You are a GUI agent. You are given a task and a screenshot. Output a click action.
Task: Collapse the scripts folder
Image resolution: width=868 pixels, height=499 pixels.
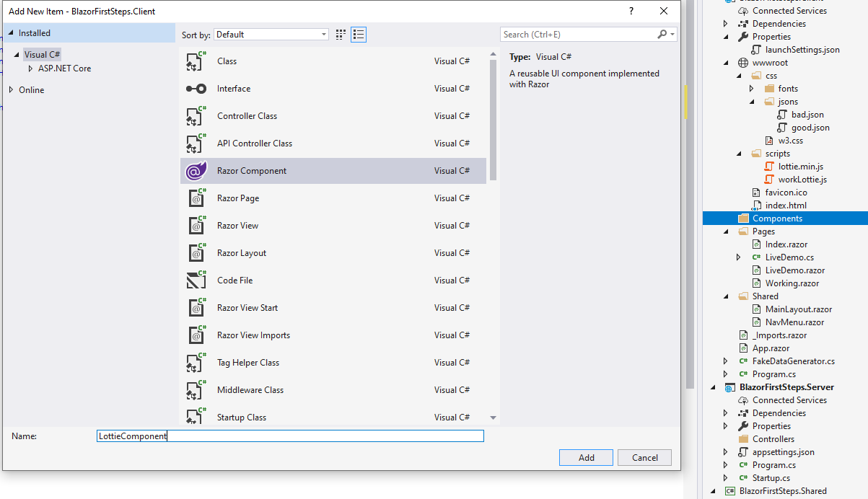pos(738,154)
